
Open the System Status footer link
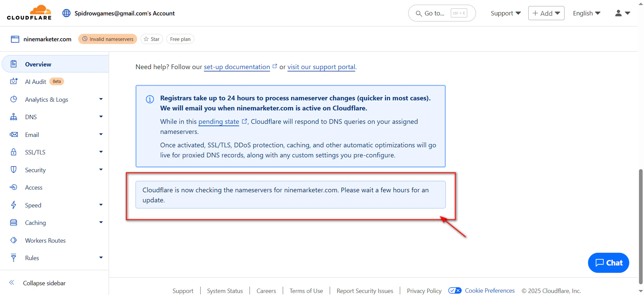click(225, 291)
